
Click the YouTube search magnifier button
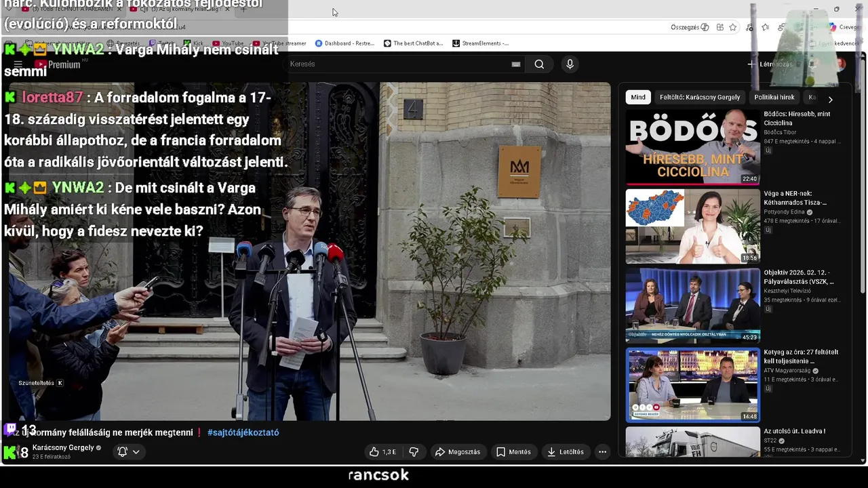(539, 64)
